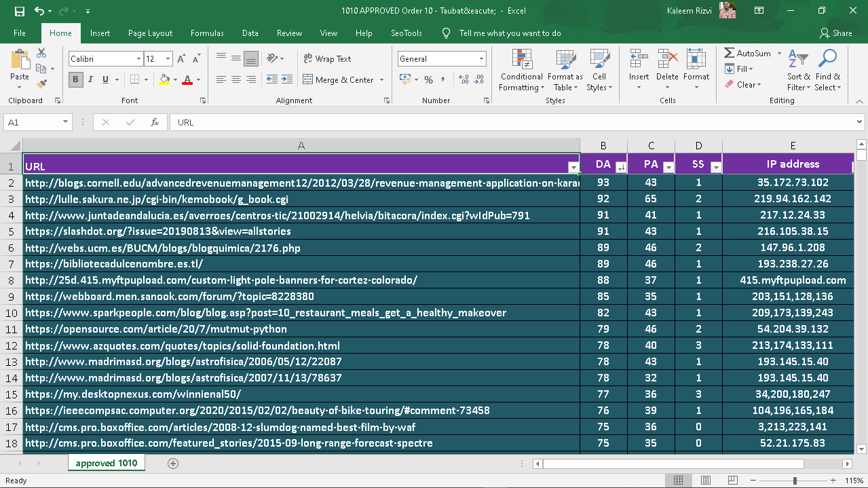The width and height of the screenshot is (868, 488).
Task: Open the font name Calibri dropdown
Action: pyautogui.click(x=138, y=59)
